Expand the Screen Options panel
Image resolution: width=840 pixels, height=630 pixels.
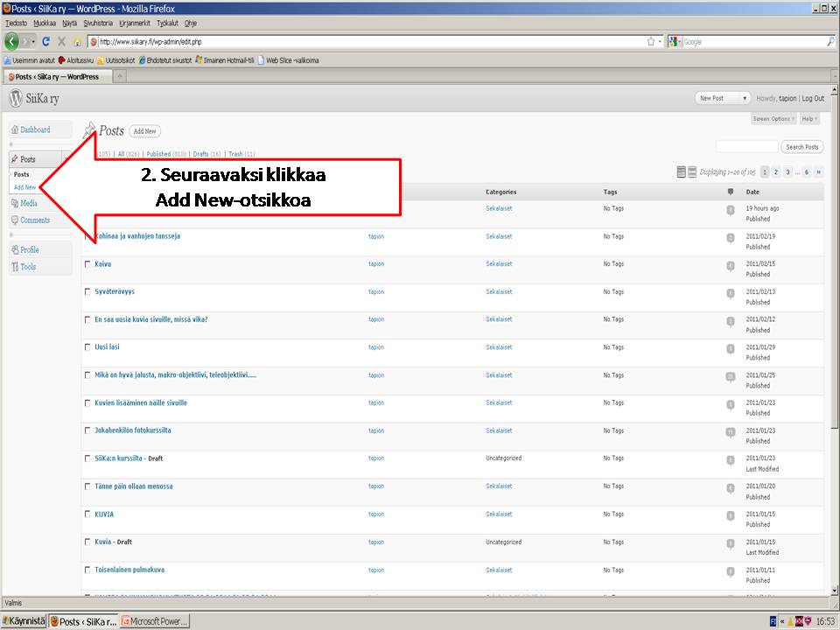pyautogui.click(x=773, y=119)
